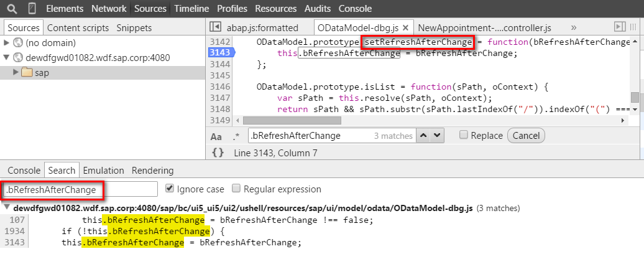Image resolution: width=644 pixels, height=264 pixels.
Task: Hide the navigator with the toggle icon
Action: coord(215,27)
